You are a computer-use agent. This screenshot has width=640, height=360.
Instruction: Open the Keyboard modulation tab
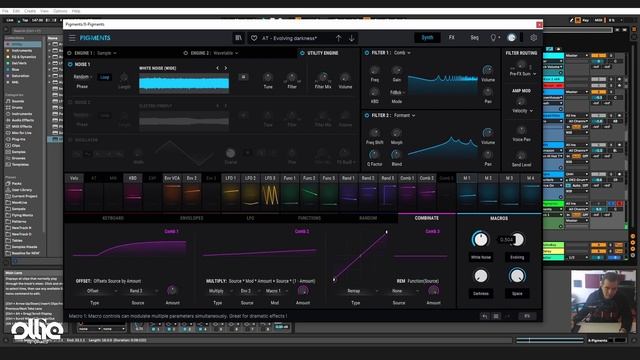[x=113, y=218]
